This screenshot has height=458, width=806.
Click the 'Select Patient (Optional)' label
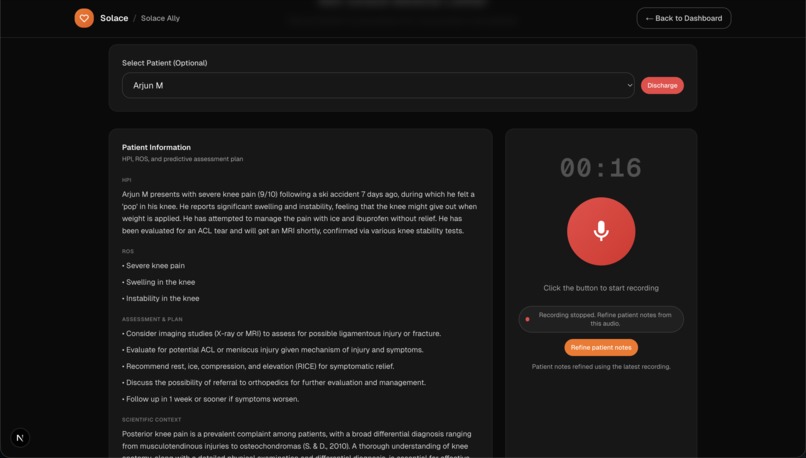coord(164,63)
